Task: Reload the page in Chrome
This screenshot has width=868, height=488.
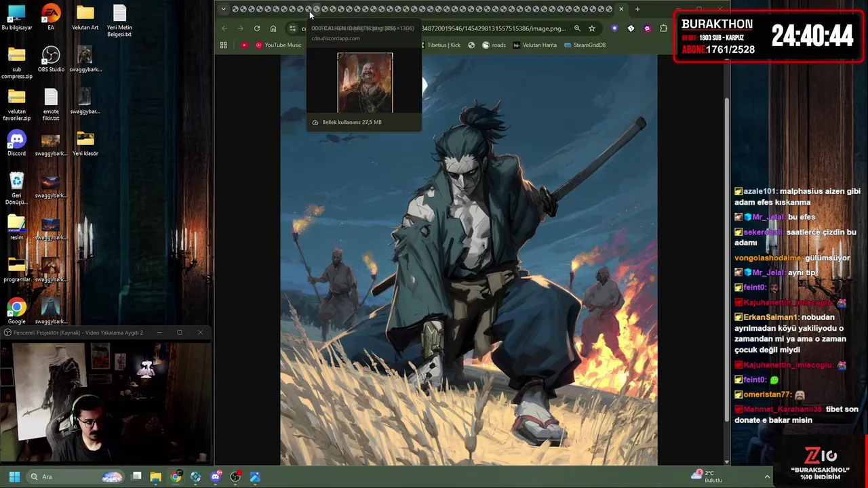Action: coord(257,28)
